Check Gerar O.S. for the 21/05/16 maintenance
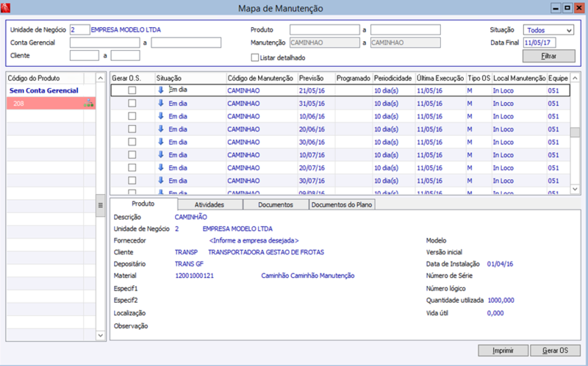Viewport: 588px width, 366px height. tap(132, 90)
